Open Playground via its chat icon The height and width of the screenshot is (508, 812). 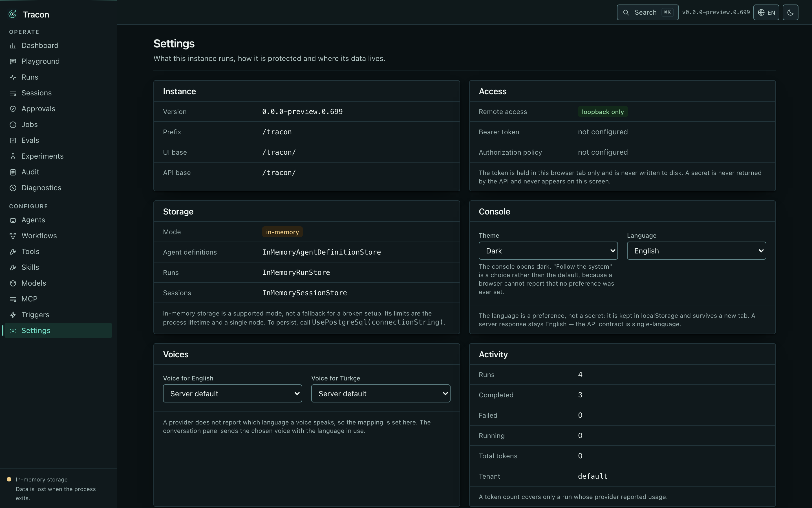(x=13, y=62)
